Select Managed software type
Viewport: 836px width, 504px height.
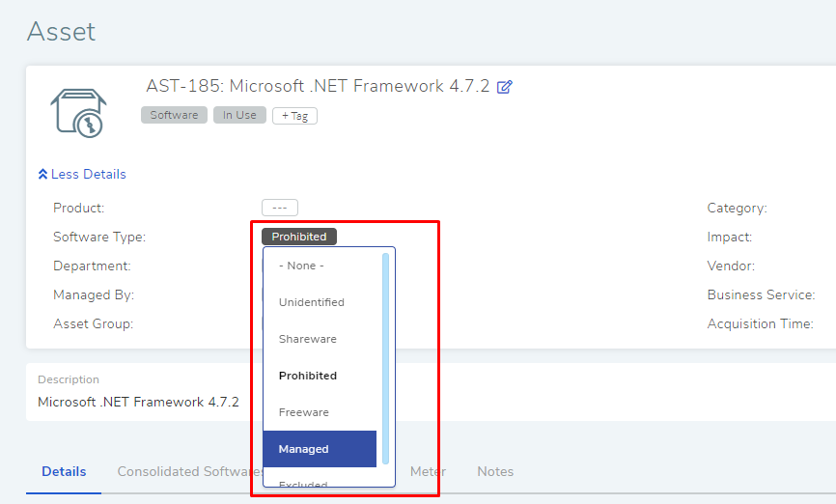[320, 449]
